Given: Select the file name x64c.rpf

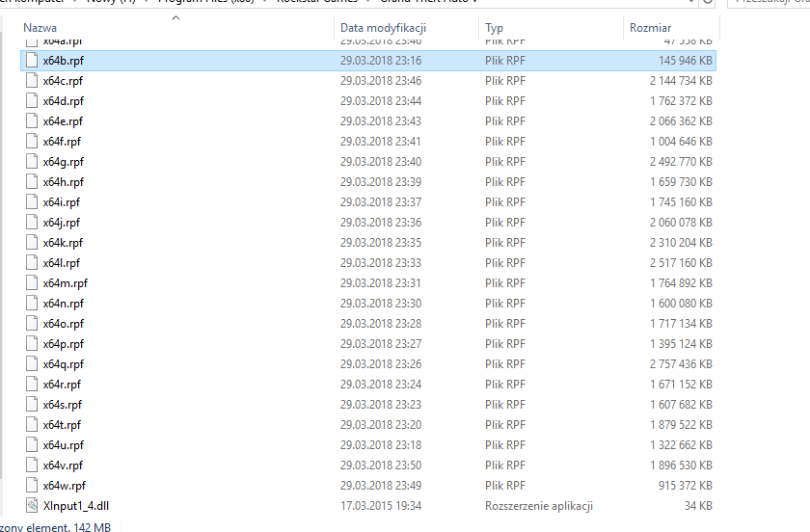Looking at the screenshot, I should [63, 81].
